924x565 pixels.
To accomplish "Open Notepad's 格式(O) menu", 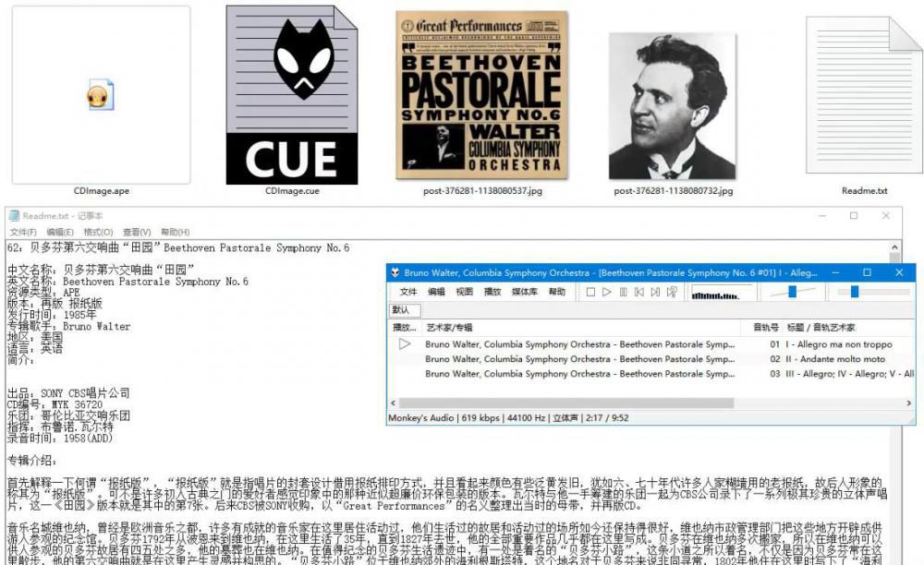I will (x=98, y=232).
